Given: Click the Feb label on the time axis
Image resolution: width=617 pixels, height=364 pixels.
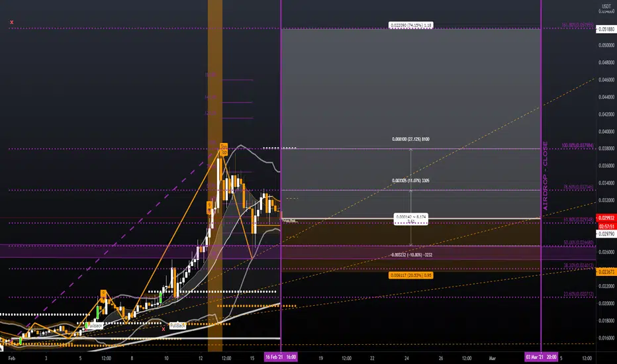Looking at the screenshot, I should 12,358.
